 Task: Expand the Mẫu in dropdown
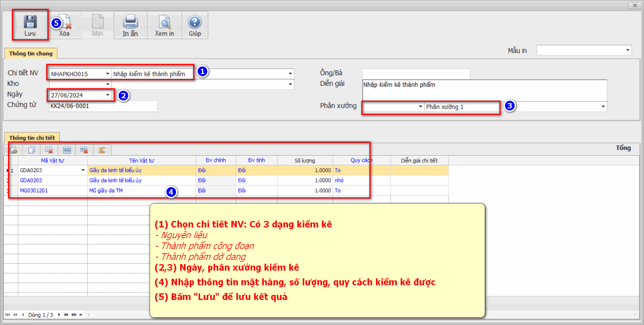tap(627, 50)
